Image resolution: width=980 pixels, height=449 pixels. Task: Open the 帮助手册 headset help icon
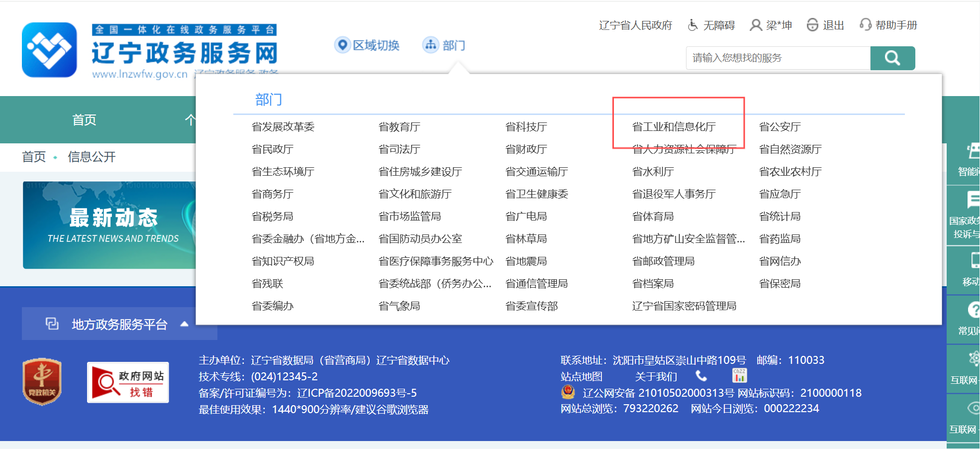(866, 25)
